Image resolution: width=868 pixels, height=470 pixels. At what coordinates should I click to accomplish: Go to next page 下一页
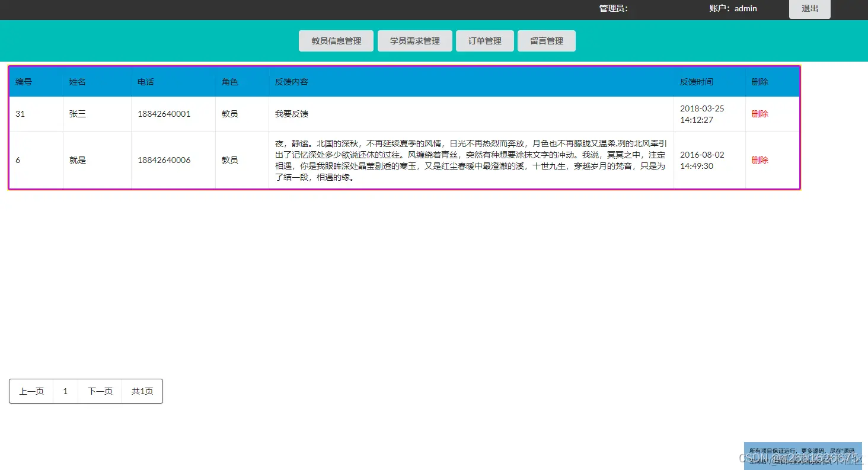[100, 391]
